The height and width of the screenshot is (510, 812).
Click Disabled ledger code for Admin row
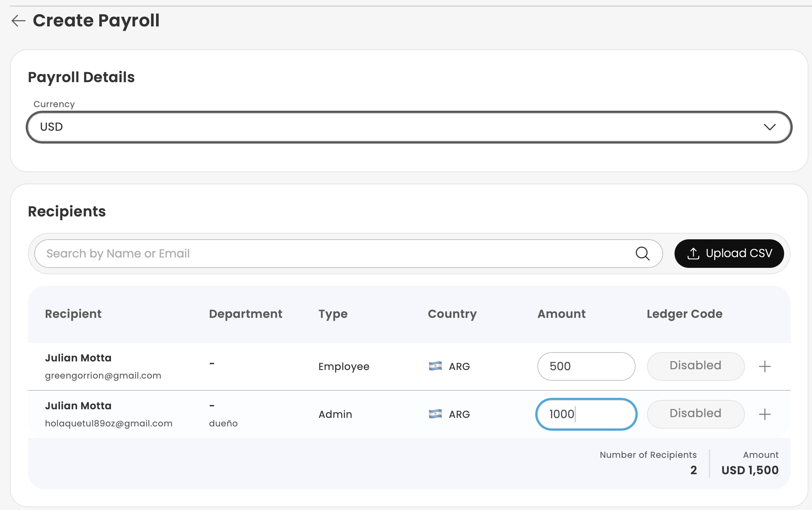pyautogui.click(x=695, y=414)
